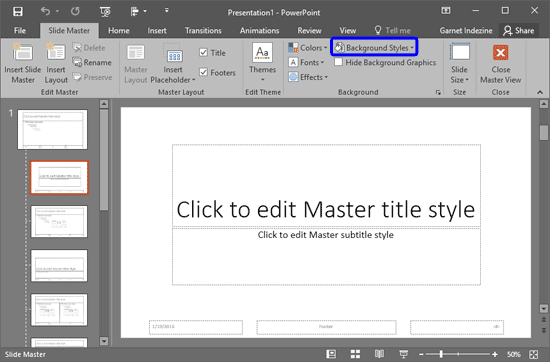Click the zoom slider handle
The height and width of the screenshot is (362, 550).
click(441, 355)
